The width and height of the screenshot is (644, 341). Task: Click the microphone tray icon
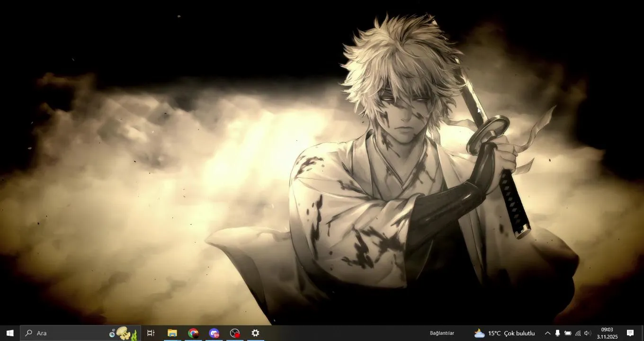(x=557, y=333)
